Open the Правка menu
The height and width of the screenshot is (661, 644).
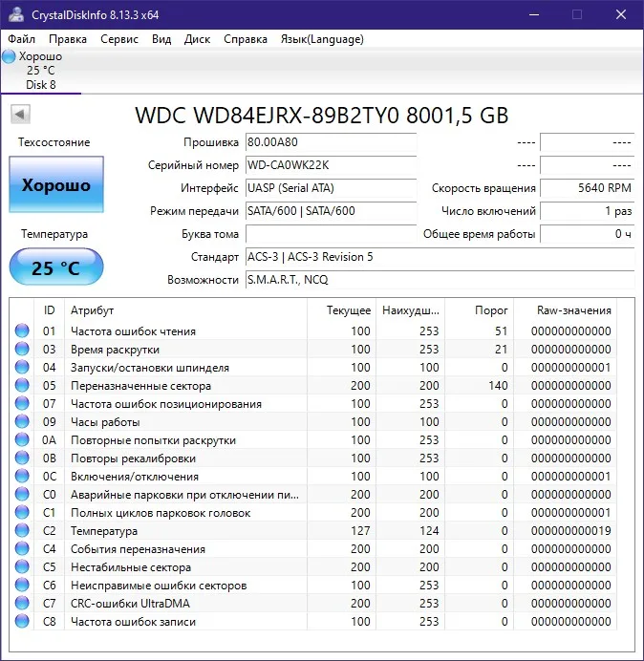coord(68,39)
